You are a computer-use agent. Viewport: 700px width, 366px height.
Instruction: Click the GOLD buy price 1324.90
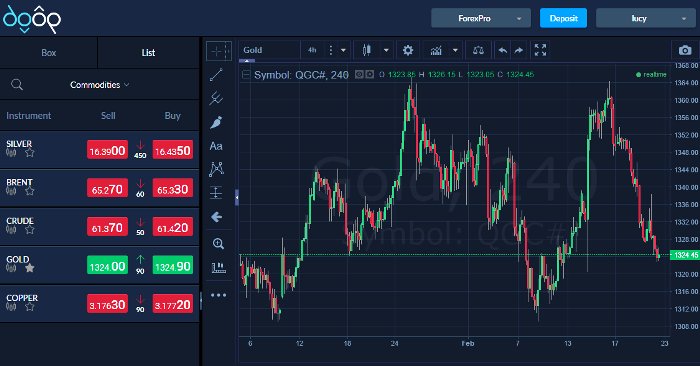tap(173, 266)
